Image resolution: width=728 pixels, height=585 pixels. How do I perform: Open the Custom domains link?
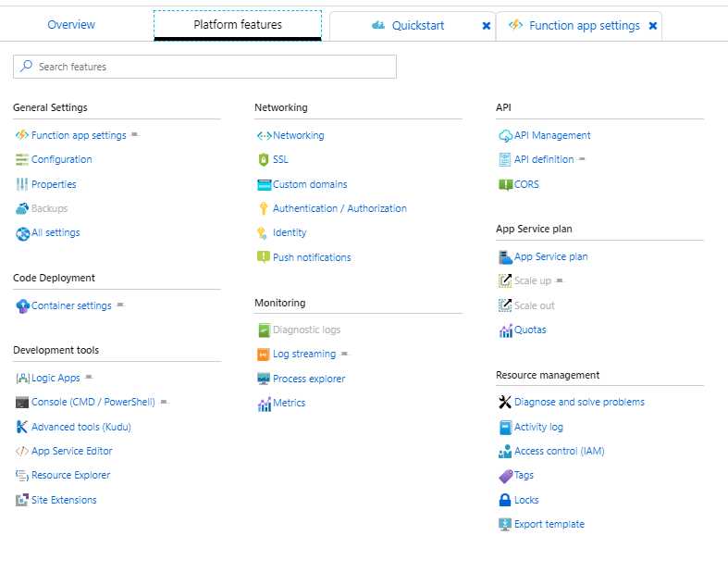click(x=310, y=184)
